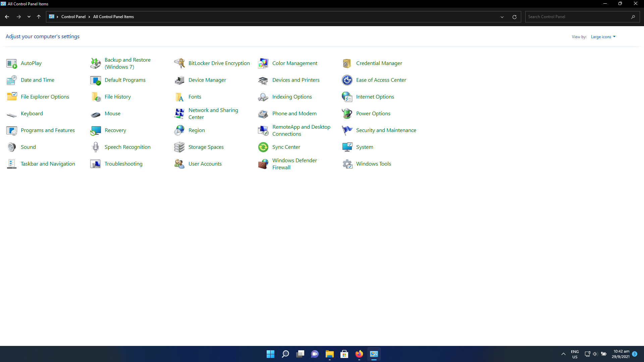Open the Ease of Access Center icon
The height and width of the screenshot is (362, 644).
pos(347,80)
